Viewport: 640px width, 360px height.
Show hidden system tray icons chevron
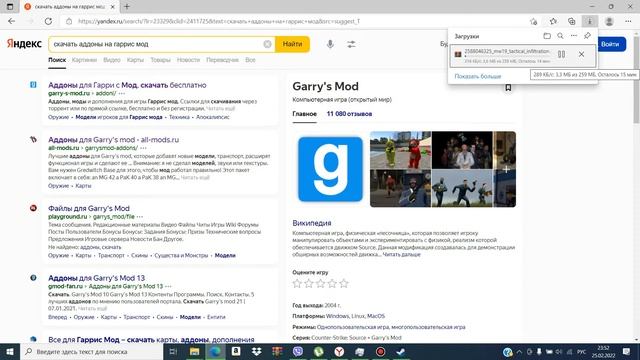[519, 351]
